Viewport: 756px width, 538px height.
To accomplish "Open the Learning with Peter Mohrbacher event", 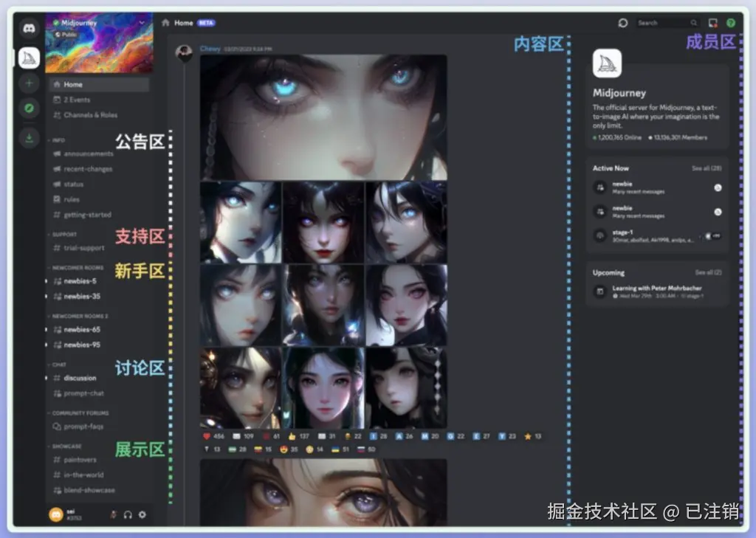I will pyautogui.click(x=656, y=292).
